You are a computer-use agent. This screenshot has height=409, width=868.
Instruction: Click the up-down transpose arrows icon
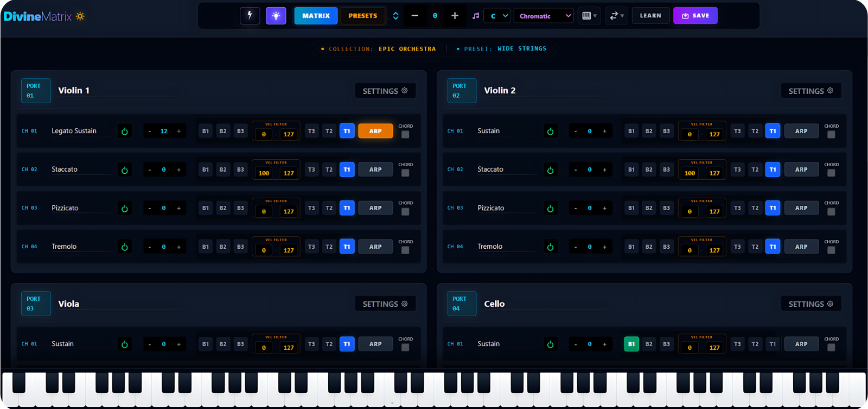[395, 16]
